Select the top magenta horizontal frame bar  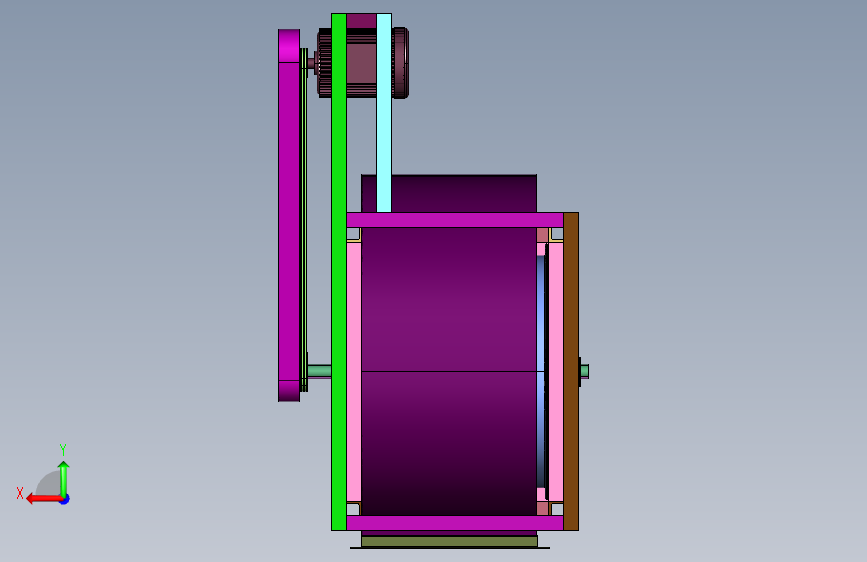pyautogui.click(x=455, y=220)
